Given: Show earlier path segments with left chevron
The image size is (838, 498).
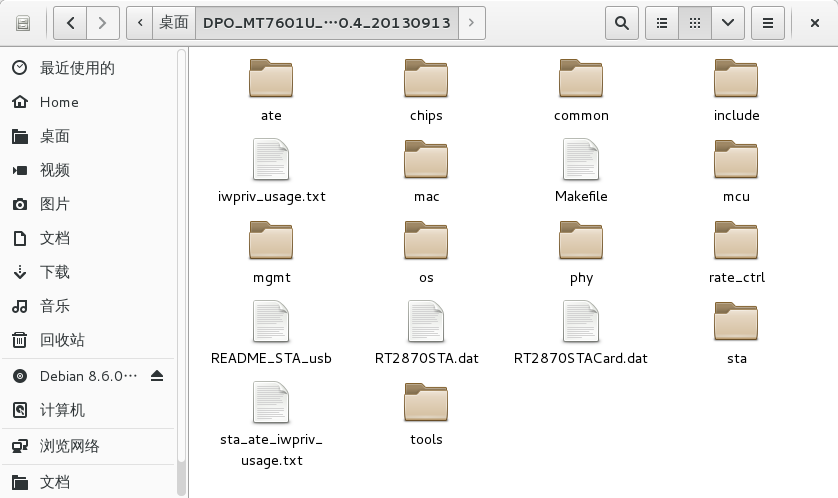Looking at the screenshot, I should coord(140,23).
